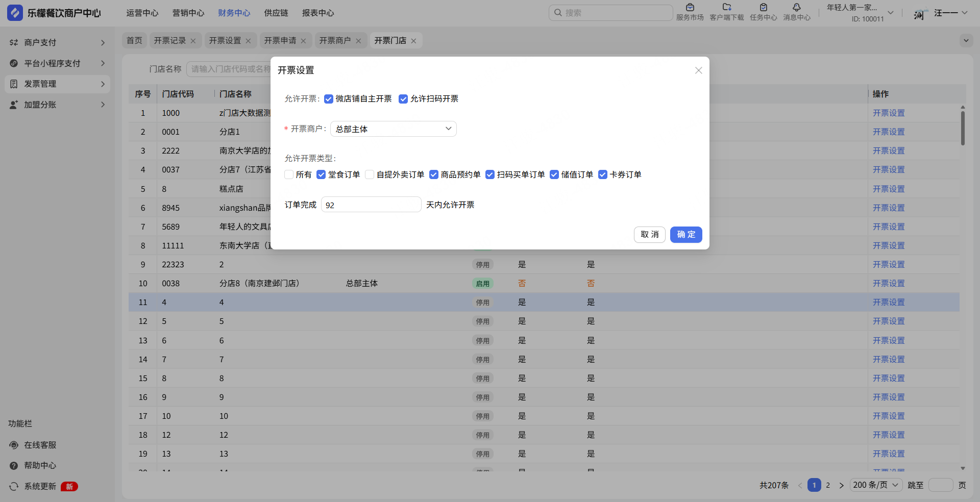This screenshot has width=980, height=502.
Task: Uncheck the 商品预约单 checkbox
Action: pos(434,174)
